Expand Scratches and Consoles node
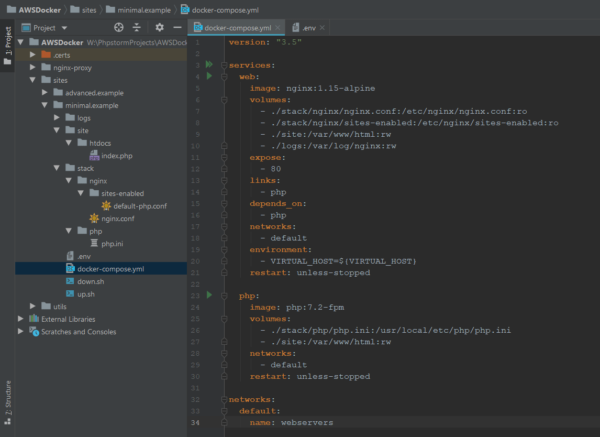The width and height of the screenshot is (600, 437). click(x=21, y=331)
